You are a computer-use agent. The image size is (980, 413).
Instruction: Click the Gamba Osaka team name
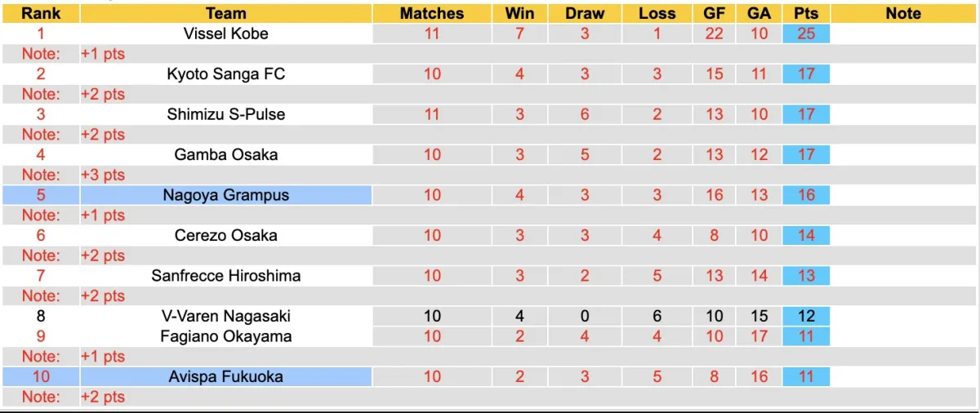226,154
